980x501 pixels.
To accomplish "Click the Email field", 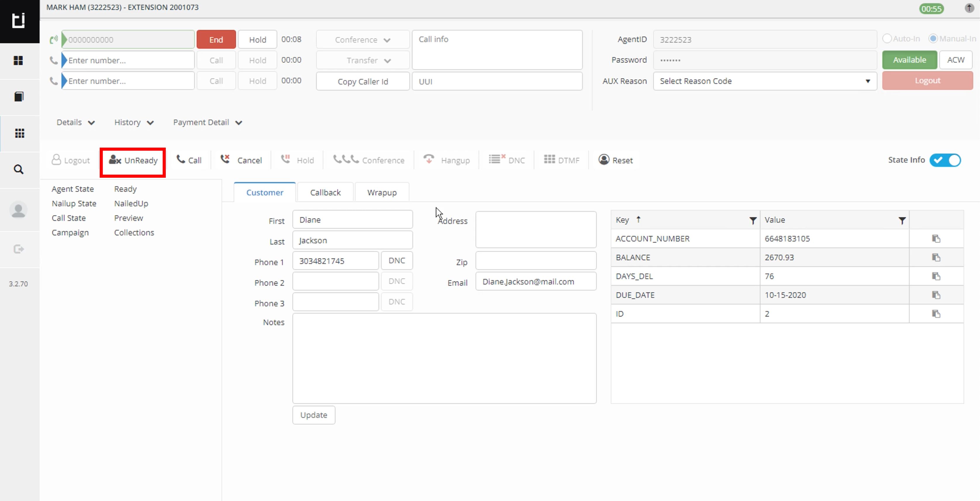I will [x=536, y=281].
